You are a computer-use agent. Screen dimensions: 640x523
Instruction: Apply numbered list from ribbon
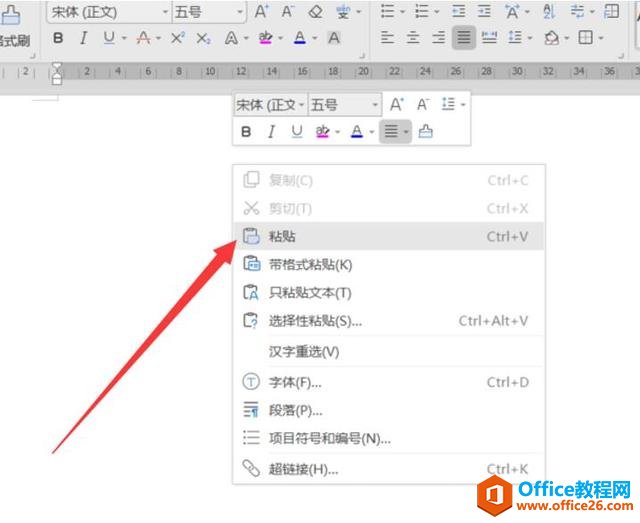(x=422, y=11)
